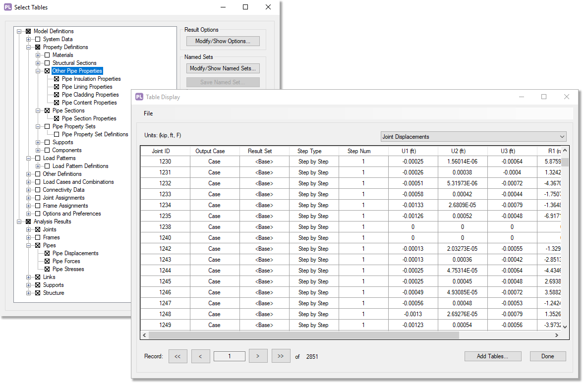Collapse the Analysis Results tree node
This screenshot has width=588, height=388.
[19, 222]
